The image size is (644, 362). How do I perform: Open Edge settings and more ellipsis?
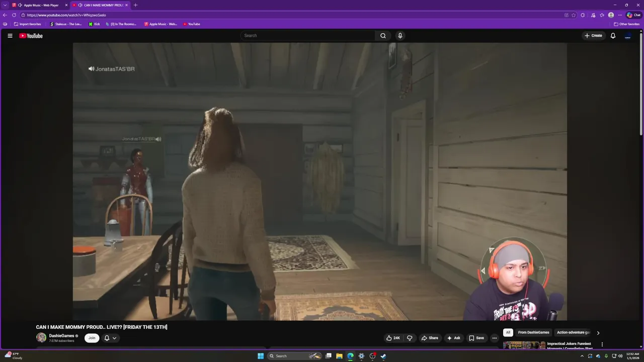tap(620, 15)
